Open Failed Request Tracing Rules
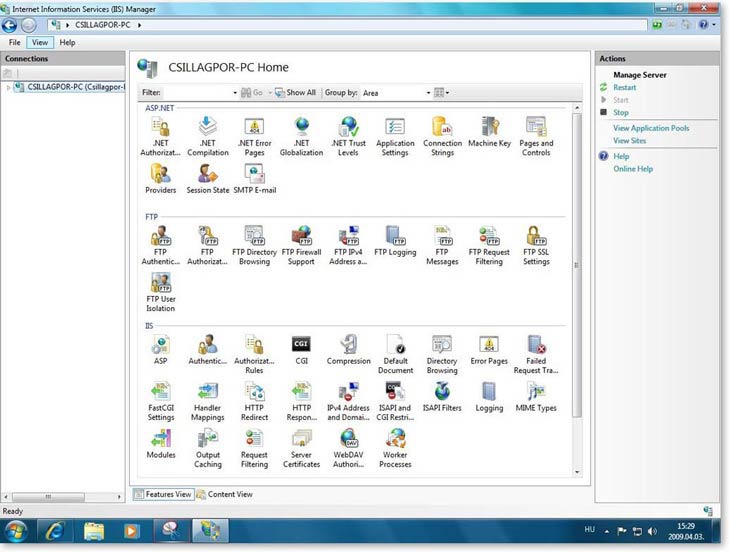The height and width of the screenshot is (552, 730). point(536,354)
